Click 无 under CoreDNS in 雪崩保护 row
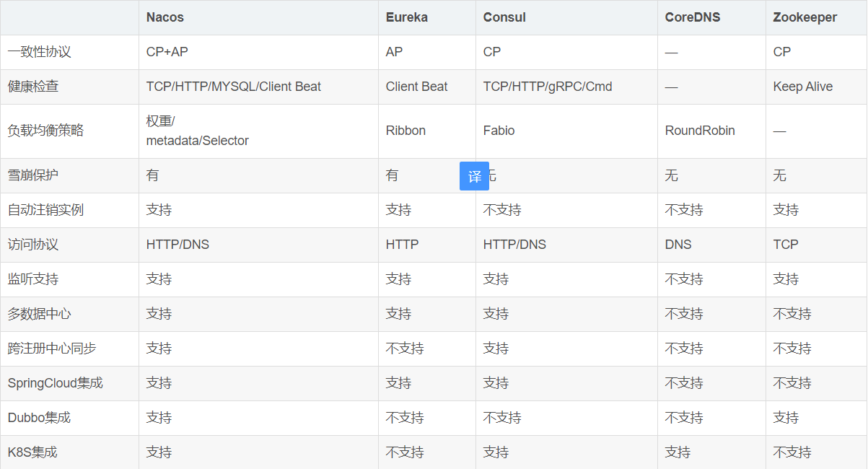 point(672,175)
